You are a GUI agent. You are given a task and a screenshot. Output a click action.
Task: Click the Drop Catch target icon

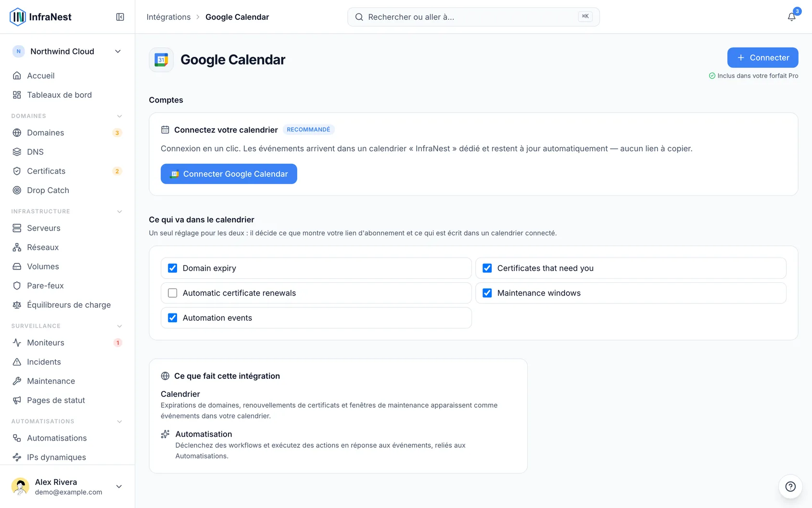(17, 190)
